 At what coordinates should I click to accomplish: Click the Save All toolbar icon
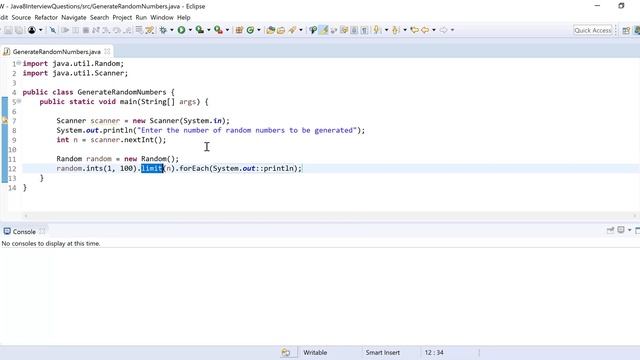(x=19, y=30)
